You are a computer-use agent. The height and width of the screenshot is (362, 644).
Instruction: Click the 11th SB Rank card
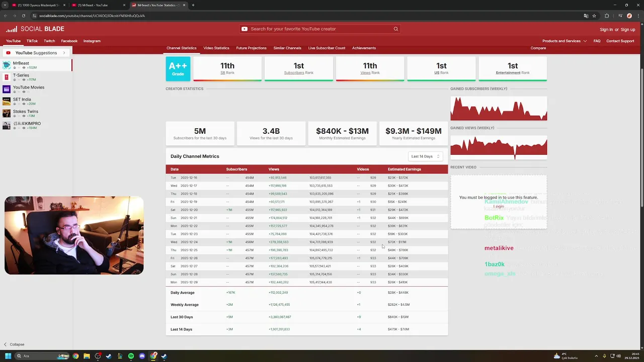point(227,68)
